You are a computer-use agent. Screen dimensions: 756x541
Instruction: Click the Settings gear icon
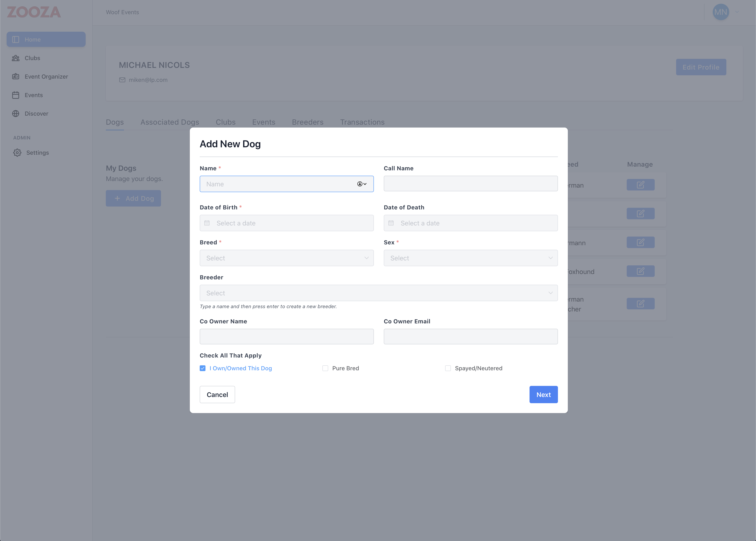click(x=17, y=153)
